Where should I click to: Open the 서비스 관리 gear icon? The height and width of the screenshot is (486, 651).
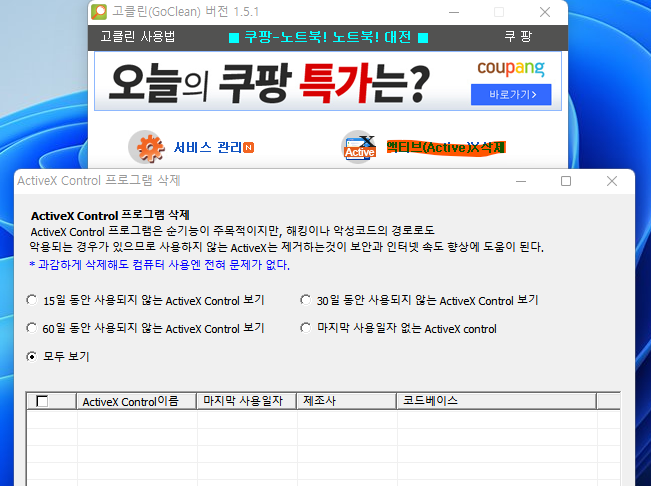click(147, 147)
